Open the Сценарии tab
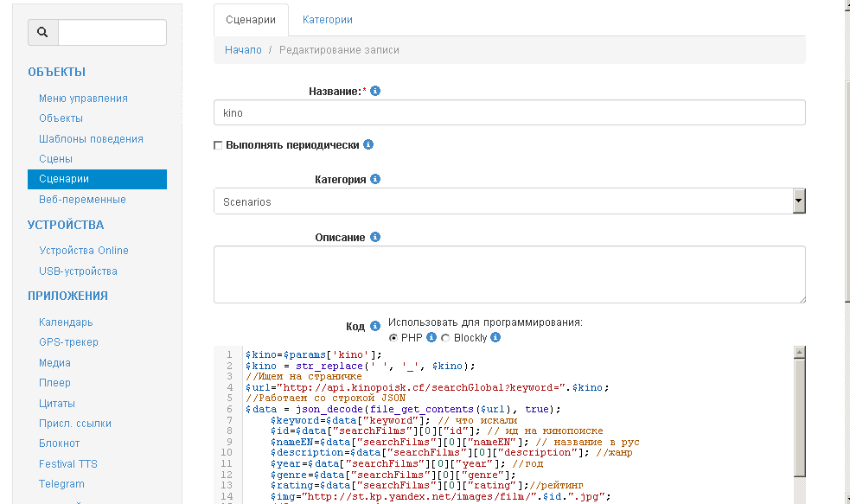 (251, 20)
